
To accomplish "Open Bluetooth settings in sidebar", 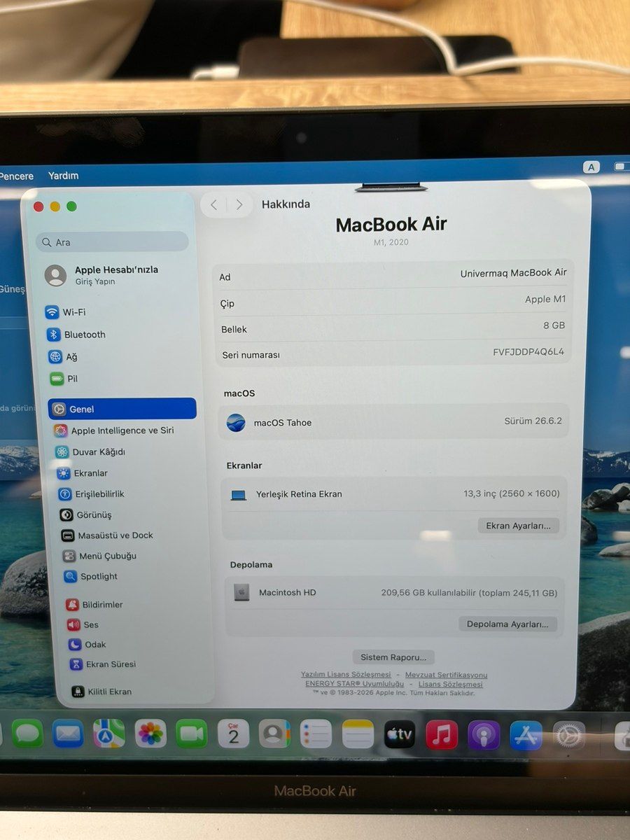I will 76,335.
